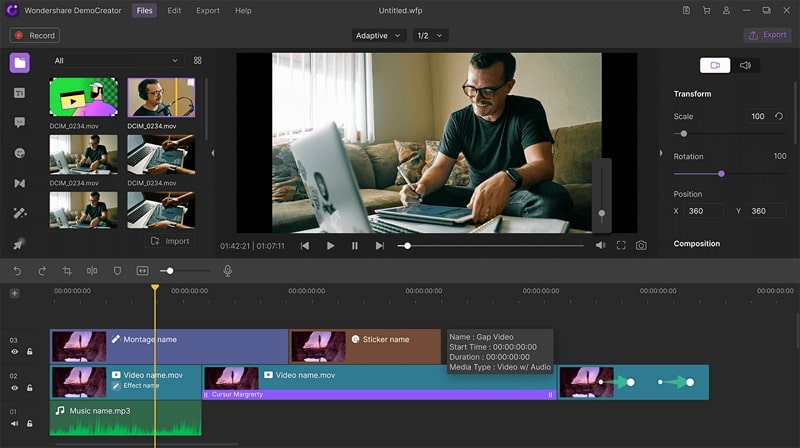Open the All media filter dropdown
Screen dimensions: 800x448
pos(117,60)
